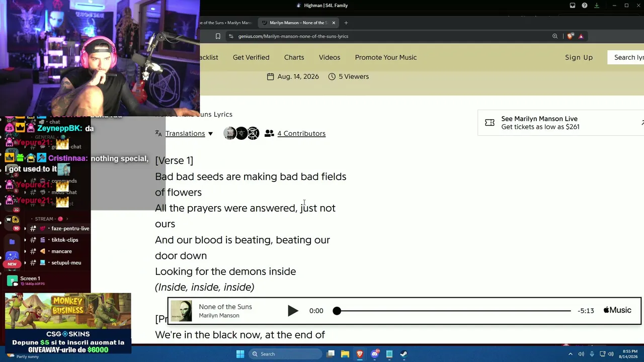Click the lyric "Looking for the demons inside"
644x362 pixels.
[225, 271]
